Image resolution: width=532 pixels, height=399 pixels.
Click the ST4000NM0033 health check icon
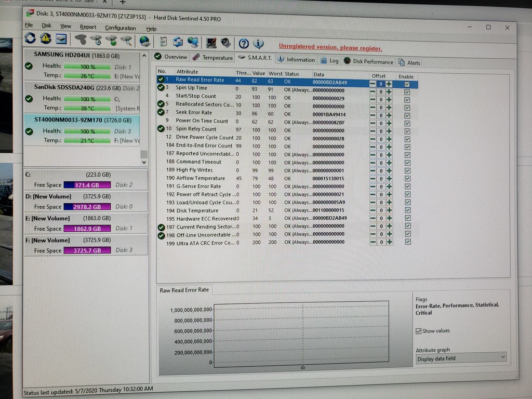coord(29,131)
